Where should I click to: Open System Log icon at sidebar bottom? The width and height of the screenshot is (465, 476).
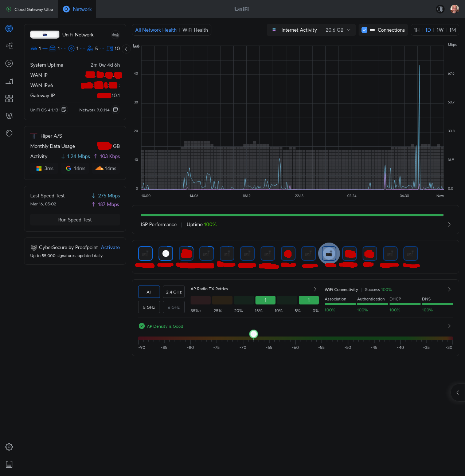[9, 464]
